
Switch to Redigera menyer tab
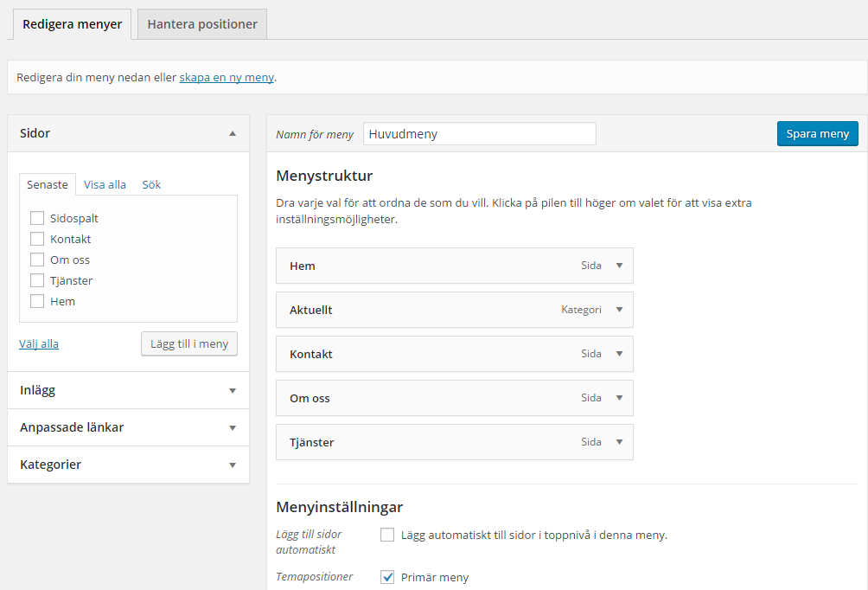pos(72,24)
